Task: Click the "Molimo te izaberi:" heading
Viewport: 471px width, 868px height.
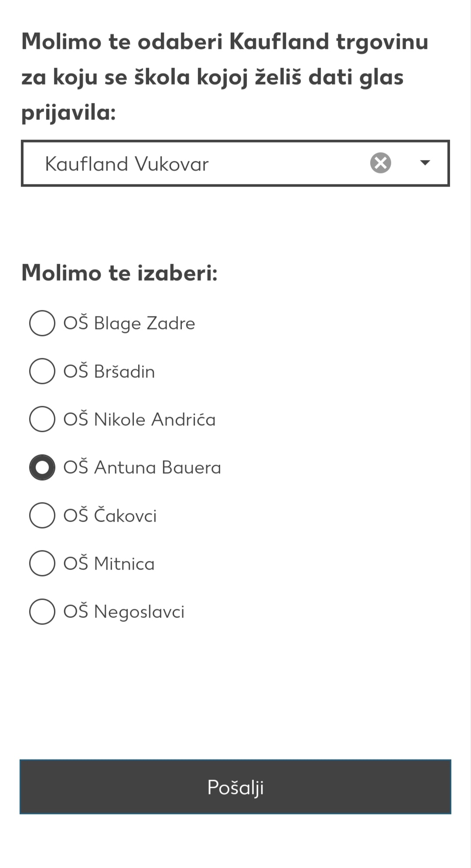Action: coord(119,273)
